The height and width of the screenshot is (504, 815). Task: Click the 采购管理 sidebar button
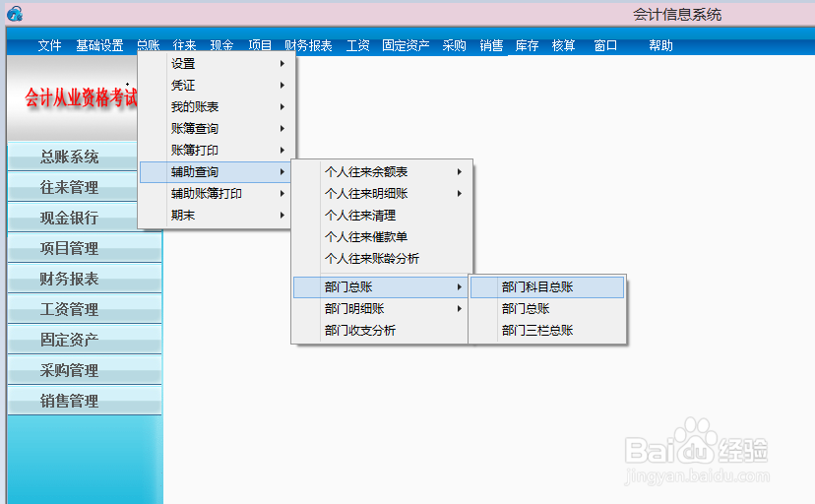coord(85,370)
